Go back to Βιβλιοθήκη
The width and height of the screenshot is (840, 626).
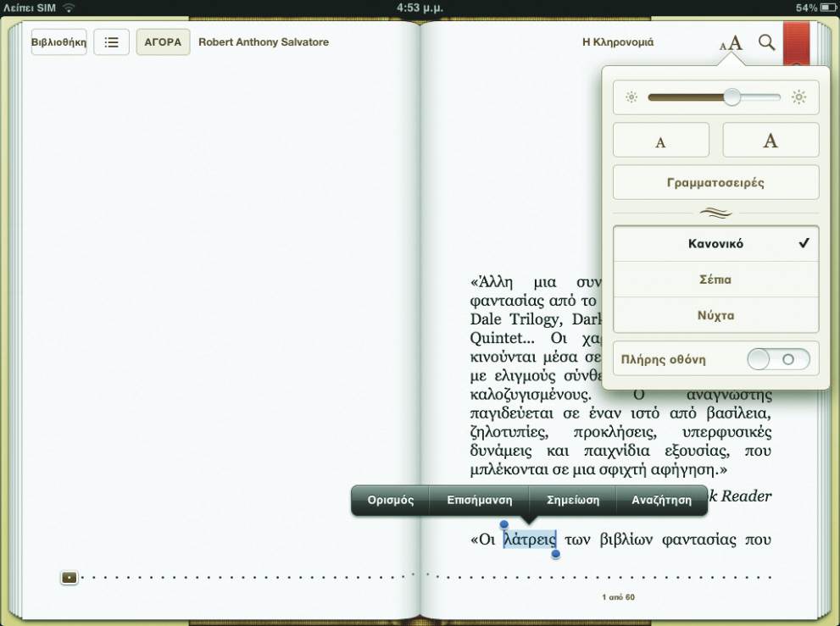pos(58,42)
